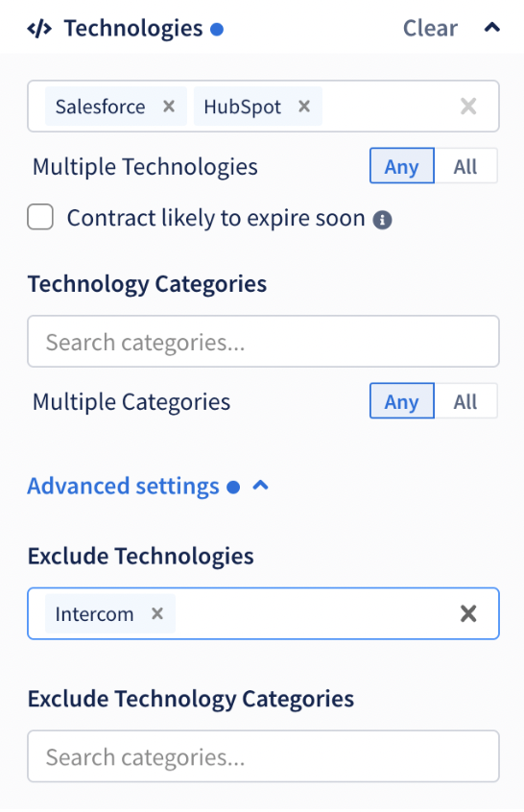Screen dimensions: 524x812
Task: Collapse the Technologies section chevron
Action: 492,27
